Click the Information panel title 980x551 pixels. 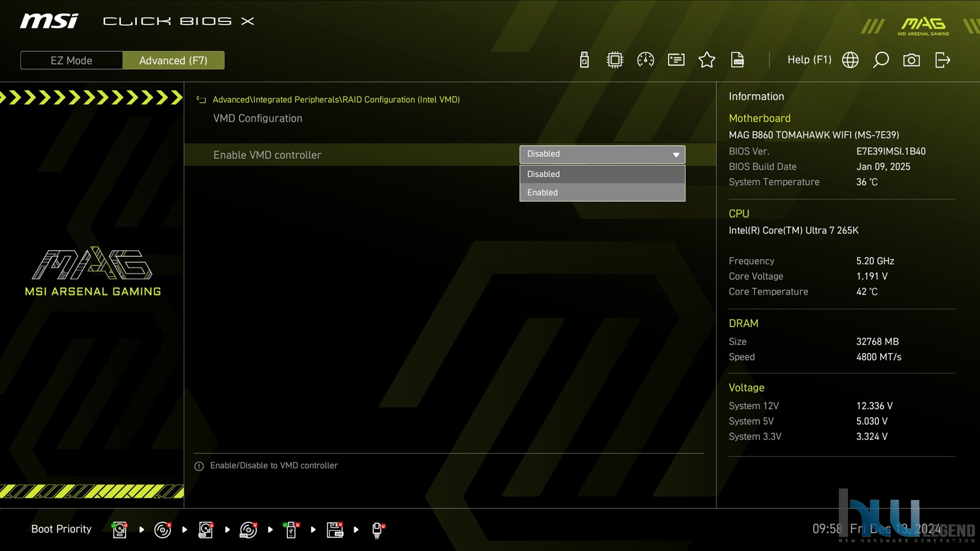756,96
